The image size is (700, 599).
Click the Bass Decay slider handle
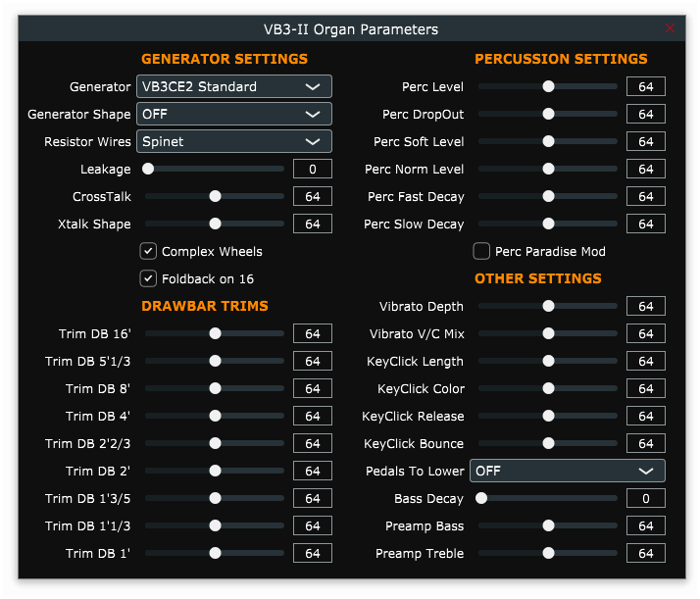point(481,499)
